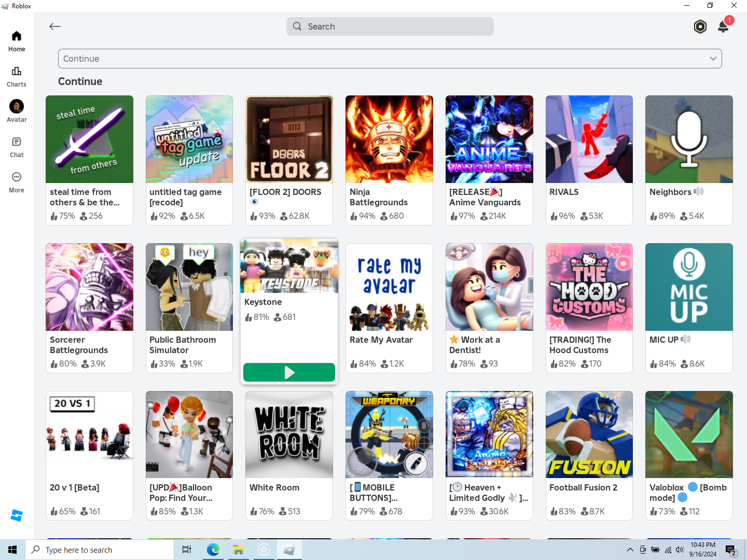Open Anime Last Stand thumbnail
Viewport: 747px width, 560px height.
[x=489, y=435]
